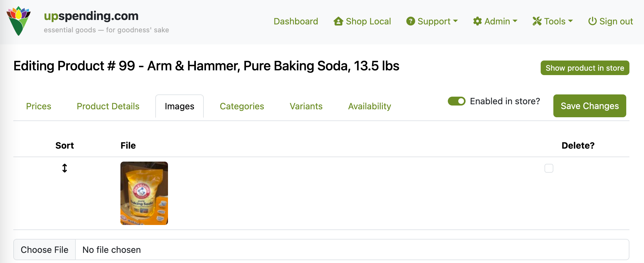Toggle the Enabled in store switch
Image resolution: width=644 pixels, height=263 pixels.
click(x=456, y=101)
